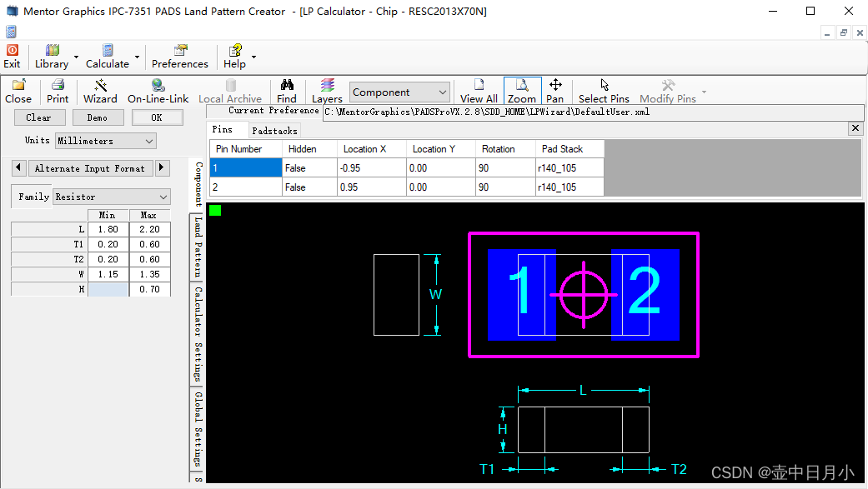
Task: Click the Current Preference path field
Action: click(593, 112)
